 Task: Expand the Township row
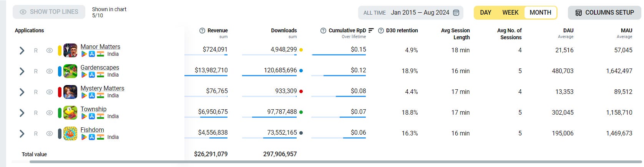(x=22, y=113)
